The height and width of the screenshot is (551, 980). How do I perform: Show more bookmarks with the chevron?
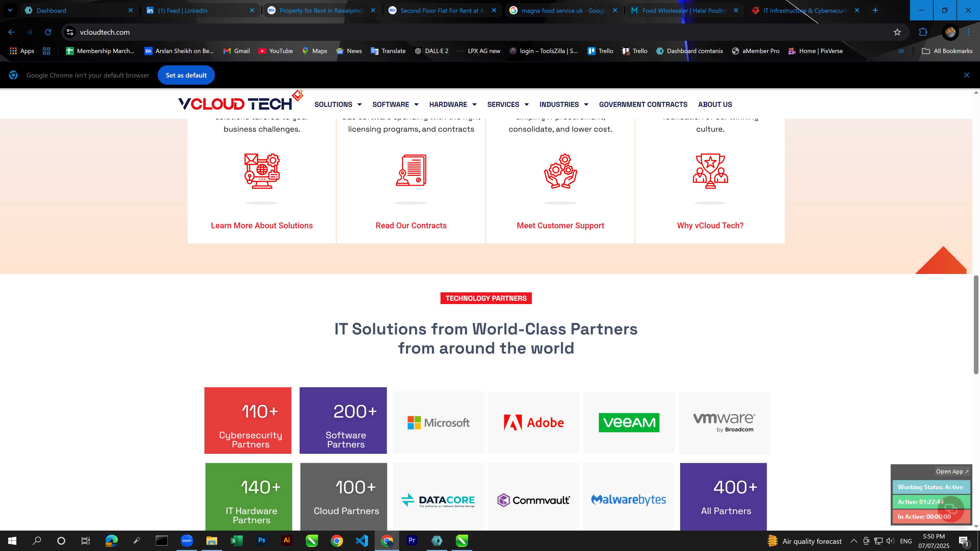(x=901, y=51)
